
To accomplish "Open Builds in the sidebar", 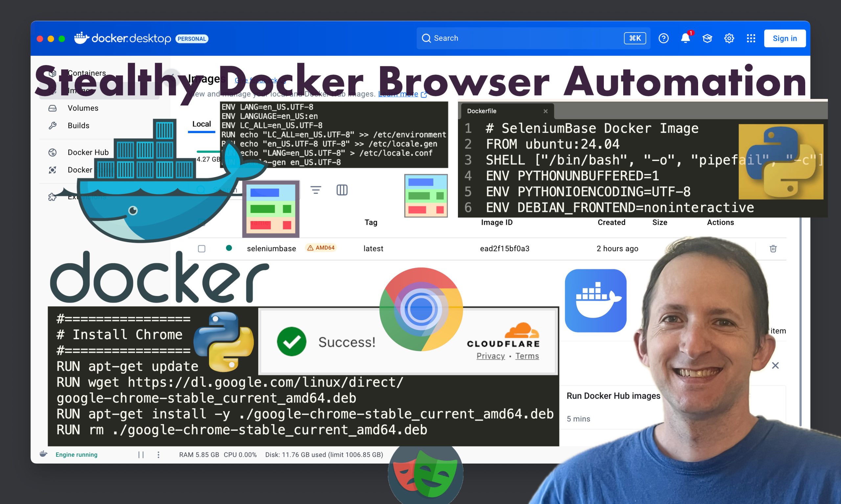I will coord(79,126).
